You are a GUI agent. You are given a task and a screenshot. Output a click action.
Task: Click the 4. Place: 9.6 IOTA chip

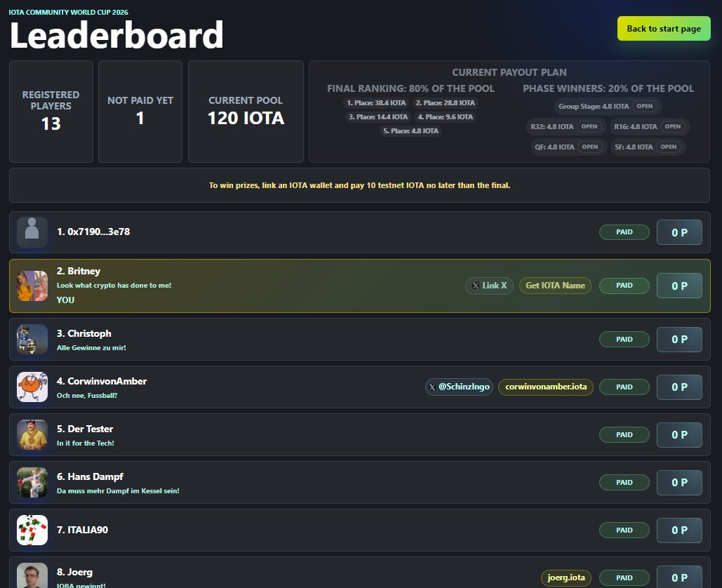(x=446, y=117)
